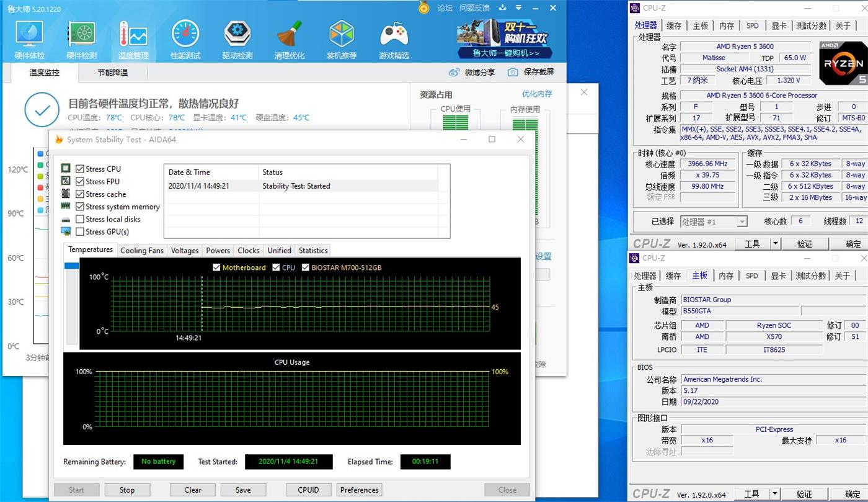Open 论坛 forum link in Lu Master

pos(445,8)
